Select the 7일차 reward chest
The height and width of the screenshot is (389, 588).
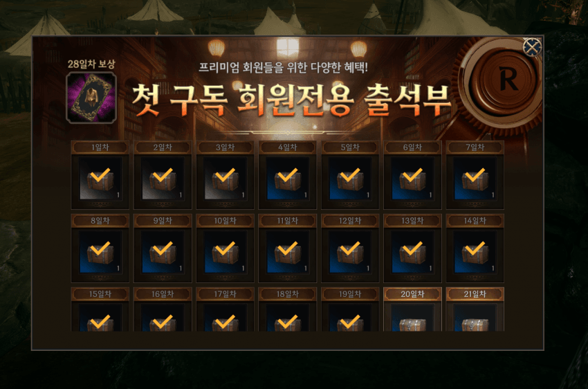click(475, 179)
